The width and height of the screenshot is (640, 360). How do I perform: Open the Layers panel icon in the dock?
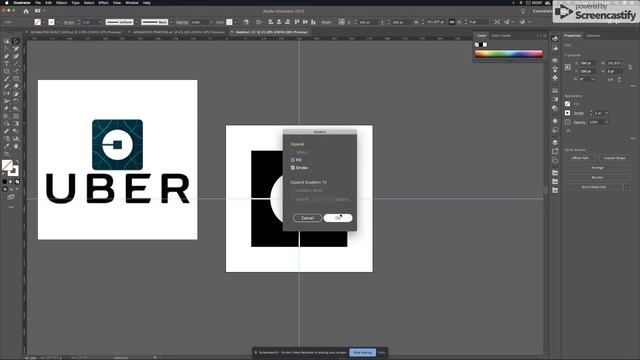coord(555,142)
